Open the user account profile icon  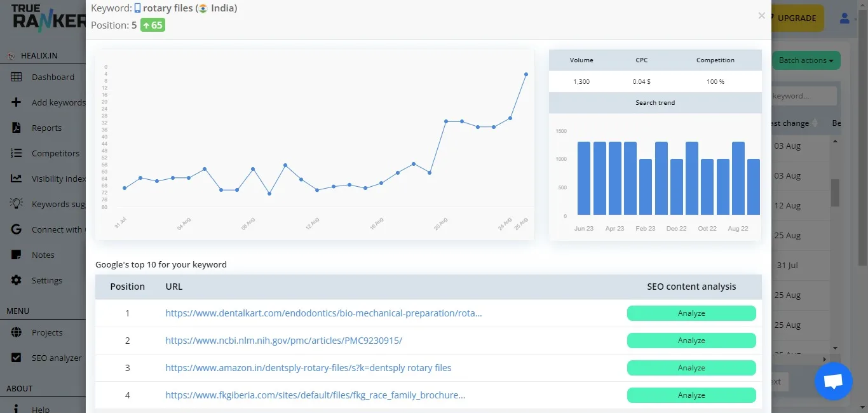(x=844, y=18)
